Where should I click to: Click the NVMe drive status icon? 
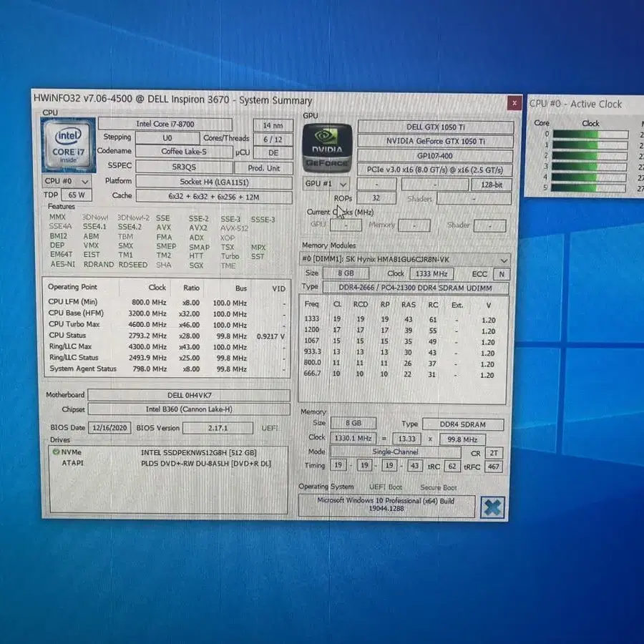[x=56, y=452]
